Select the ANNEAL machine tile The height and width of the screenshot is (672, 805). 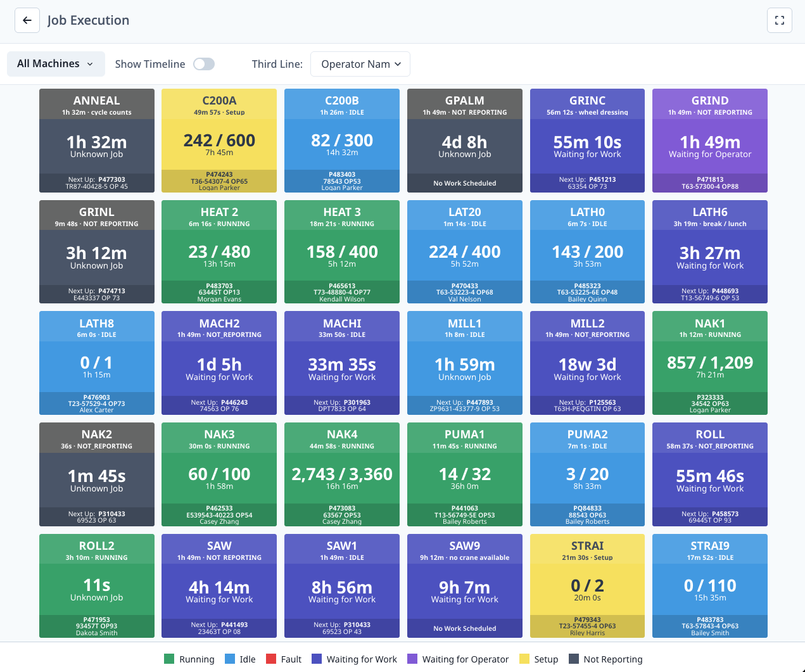pos(96,141)
